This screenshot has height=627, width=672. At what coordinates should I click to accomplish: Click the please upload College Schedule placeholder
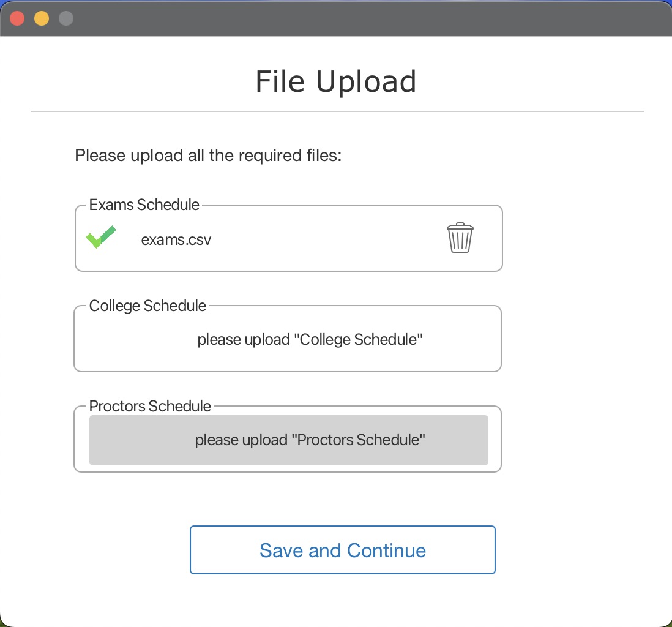click(x=310, y=339)
